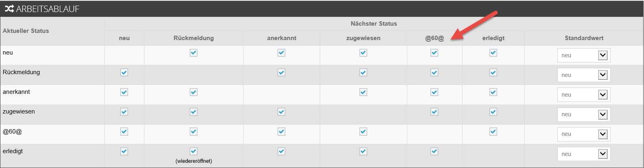Screen dimensions: 644x168
Task: Click the shuffle icon beside ARBEITSABLAUF
Action: point(9,8)
